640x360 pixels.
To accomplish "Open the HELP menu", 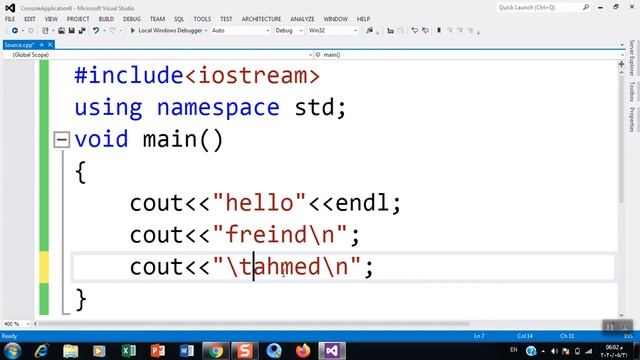I will tap(363, 19).
